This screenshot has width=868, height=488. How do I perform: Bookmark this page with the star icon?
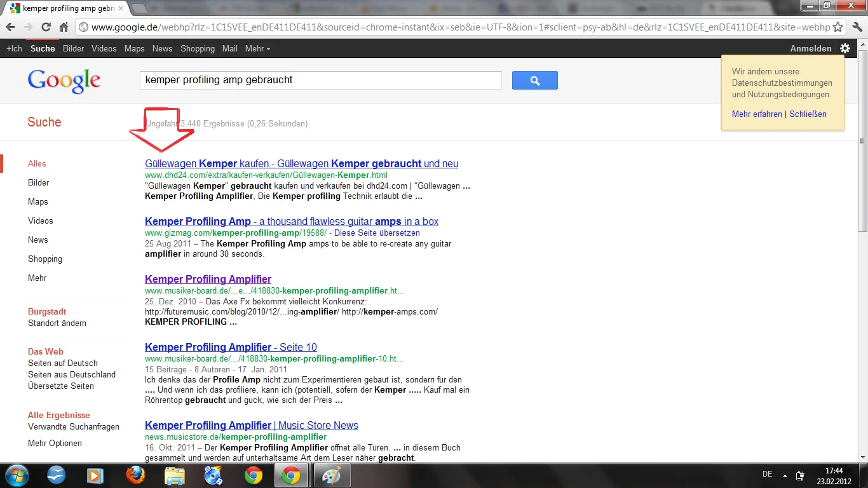pos(838,27)
